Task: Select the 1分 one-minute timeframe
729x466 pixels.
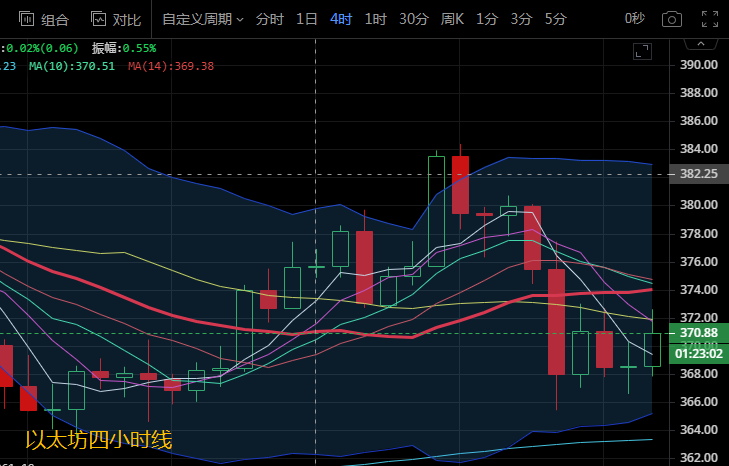Action: [x=487, y=19]
